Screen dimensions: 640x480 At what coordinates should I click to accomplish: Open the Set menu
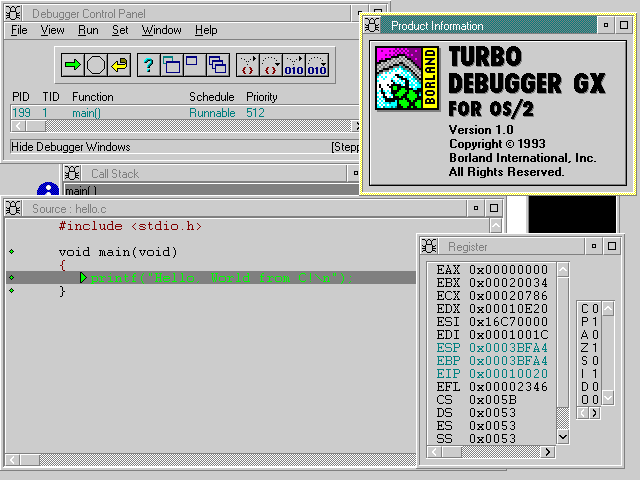point(120,30)
